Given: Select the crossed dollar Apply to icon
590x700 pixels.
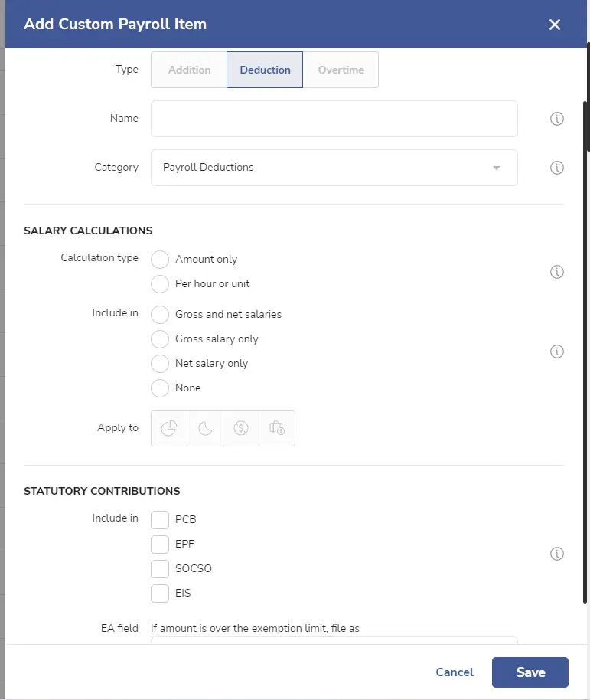Looking at the screenshot, I should (241, 428).
